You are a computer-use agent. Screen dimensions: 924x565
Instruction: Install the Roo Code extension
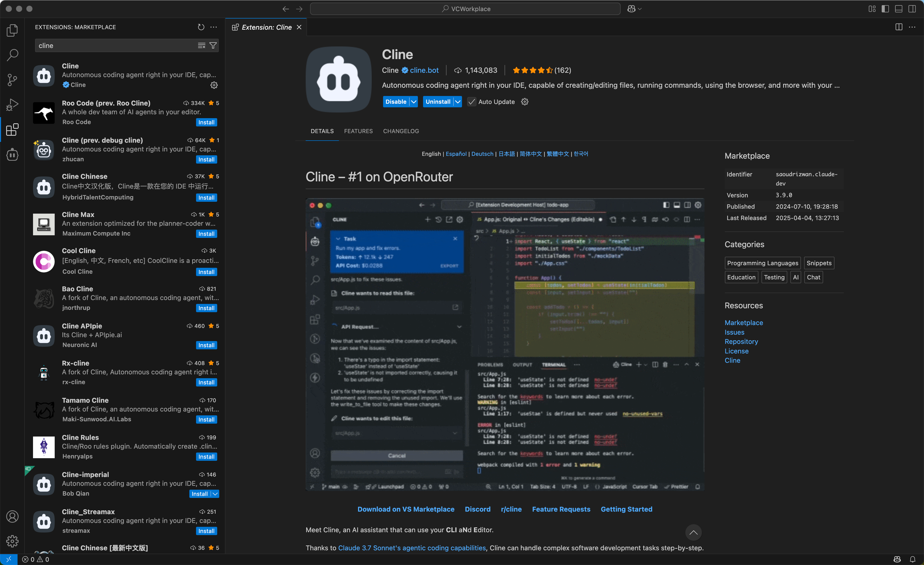[206, 122]
